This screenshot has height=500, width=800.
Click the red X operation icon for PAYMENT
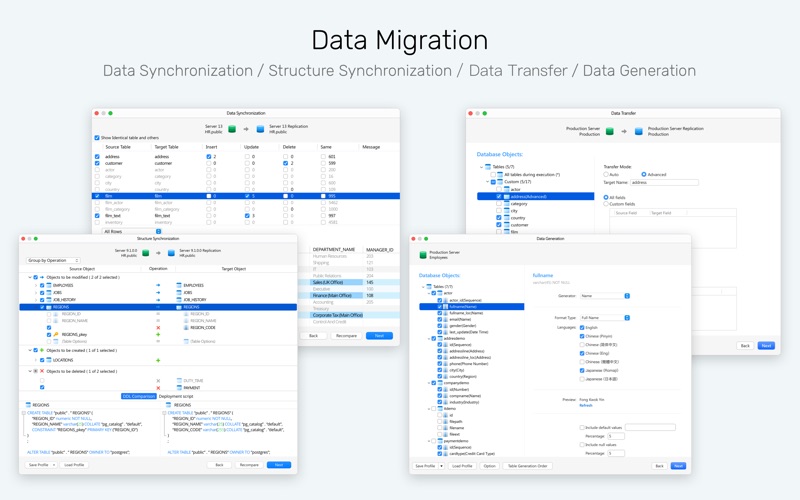click(158, 388)
